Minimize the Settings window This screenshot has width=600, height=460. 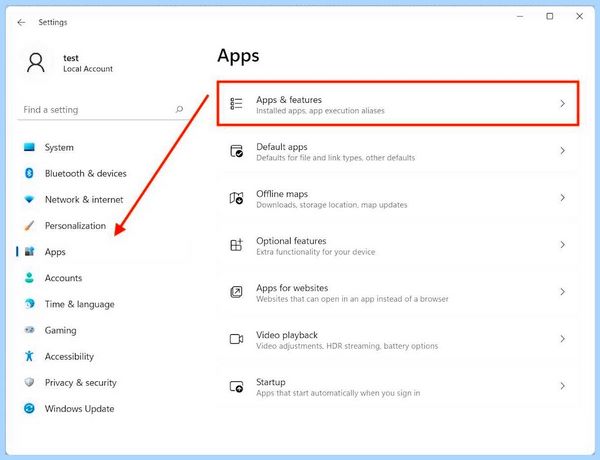pyautogui.click(x=520, y=16)
